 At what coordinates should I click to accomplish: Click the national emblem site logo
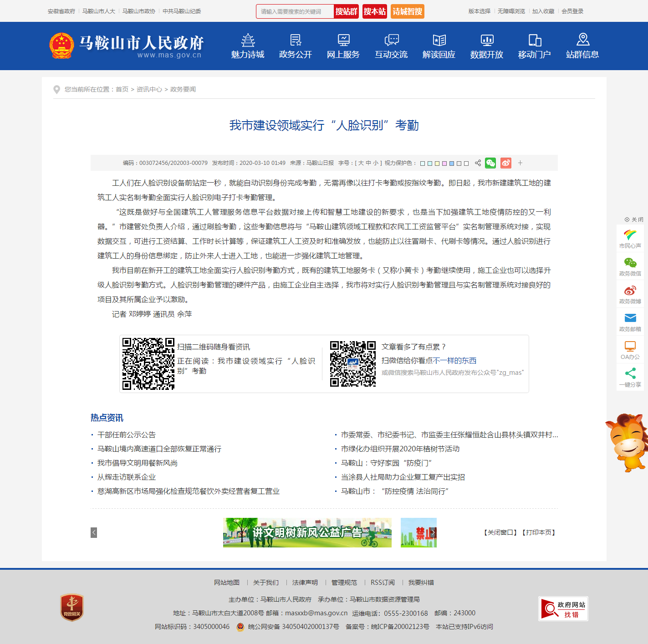[x=61, y=46]
